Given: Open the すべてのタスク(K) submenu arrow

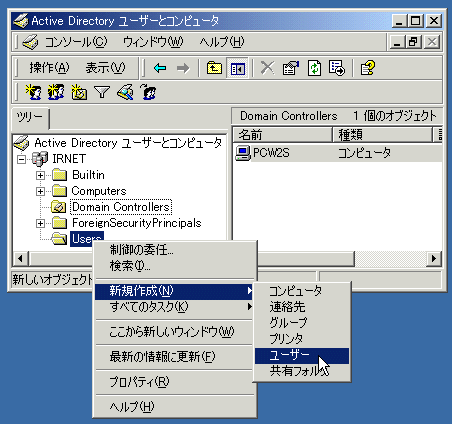Looking at the screenshot, I should (x=250, y=306).
